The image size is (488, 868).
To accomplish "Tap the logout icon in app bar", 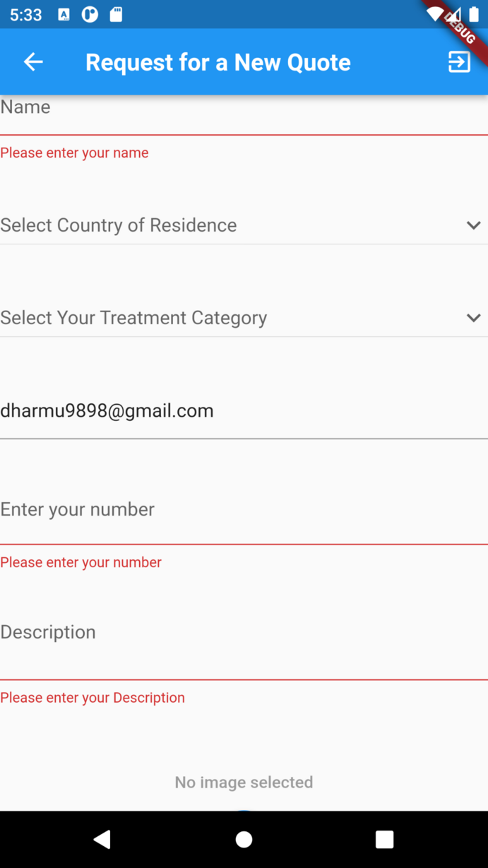I will click(459, 62).
